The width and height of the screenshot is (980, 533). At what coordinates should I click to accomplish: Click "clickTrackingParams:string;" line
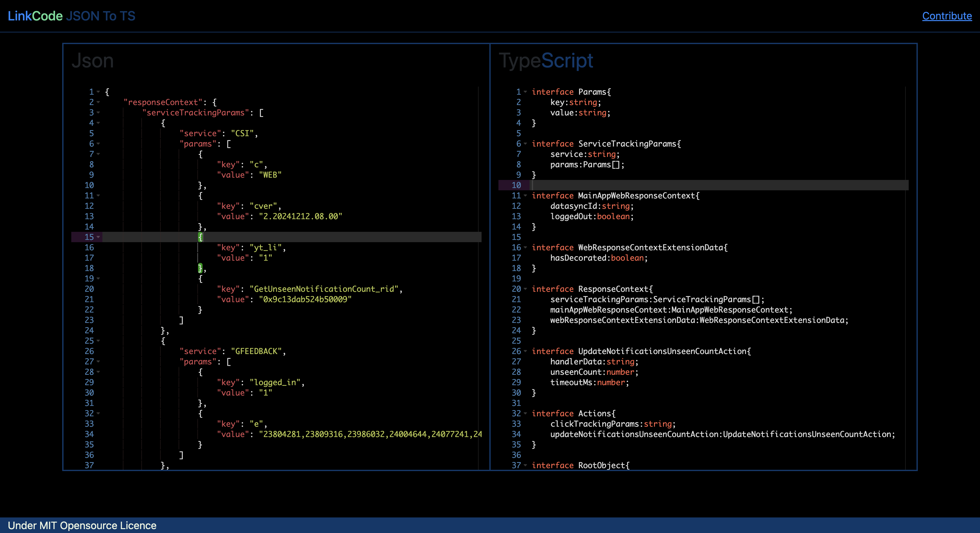tap(613, 424)
